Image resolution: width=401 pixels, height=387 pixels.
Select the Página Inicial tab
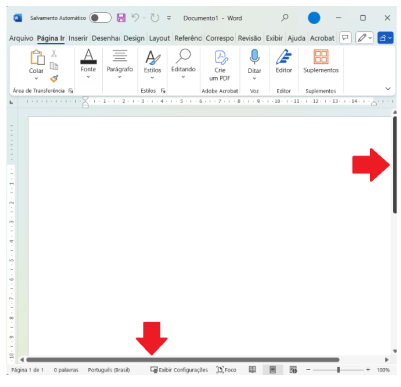pyautogui.click(x=51, y=38)
